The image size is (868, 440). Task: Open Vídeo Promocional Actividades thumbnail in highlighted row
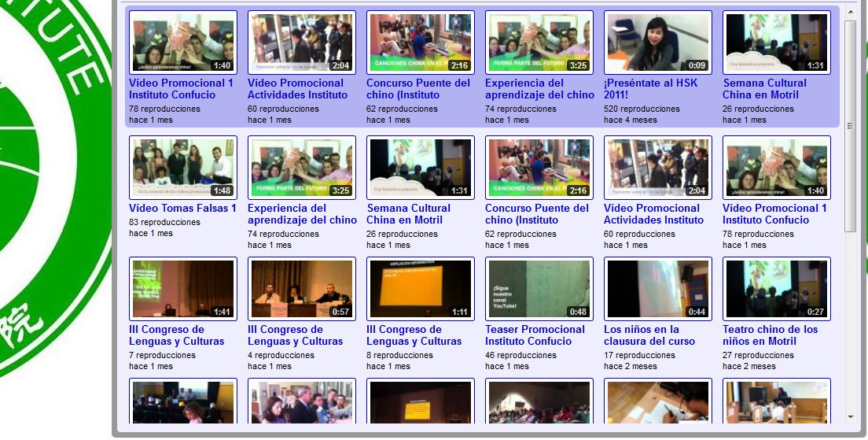302,43
